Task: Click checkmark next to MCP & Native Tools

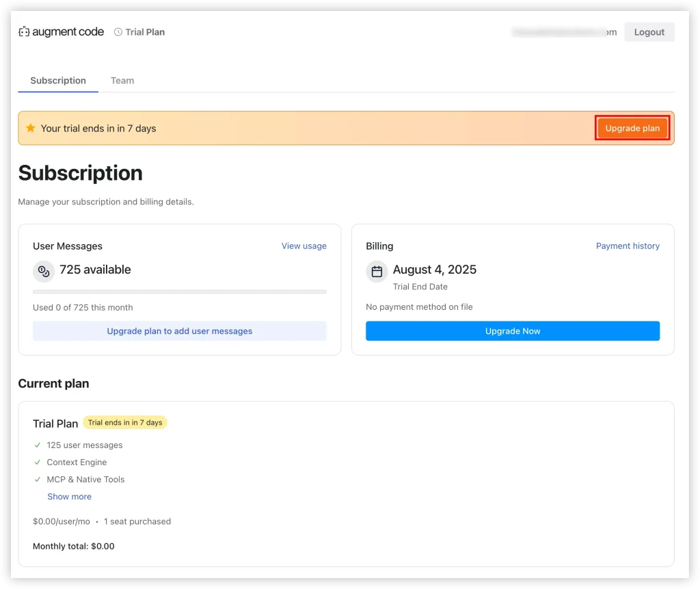Action: pos(38,480)
